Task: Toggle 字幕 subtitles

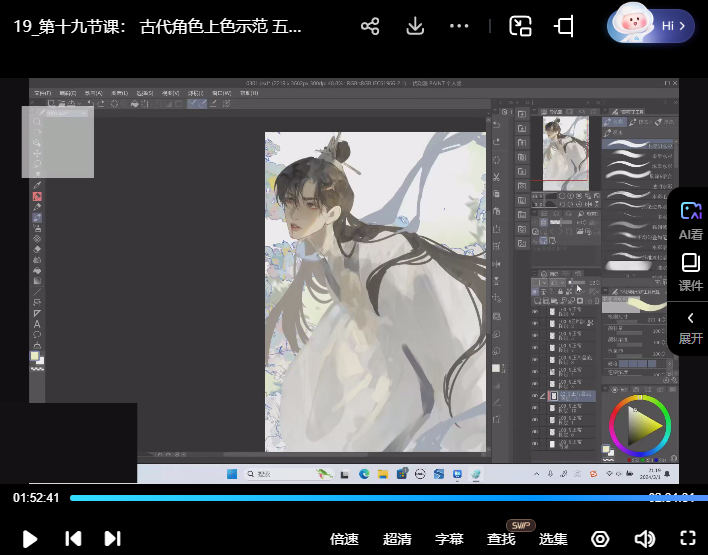Action: [449, 539]
